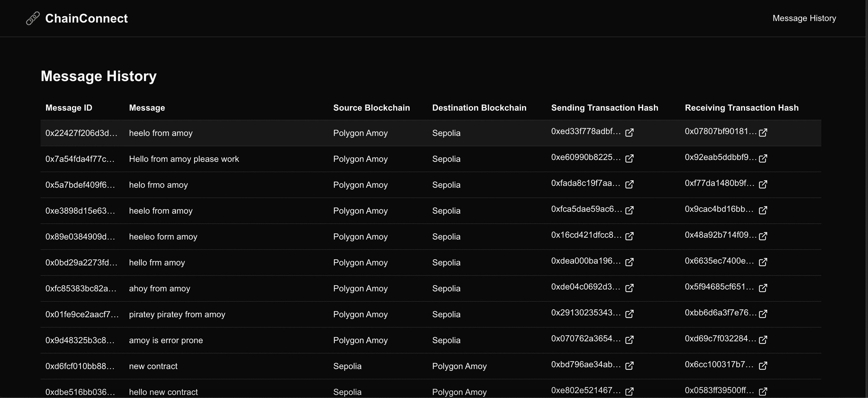Open external link for sending hash 0xe60990b8225
This screenshot has height=398, width=868.
coord(629,158)
